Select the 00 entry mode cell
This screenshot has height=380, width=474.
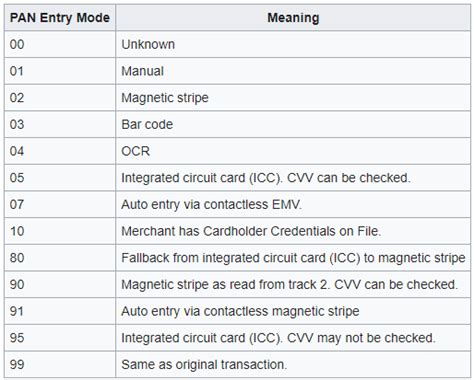(x=60, y=44)
